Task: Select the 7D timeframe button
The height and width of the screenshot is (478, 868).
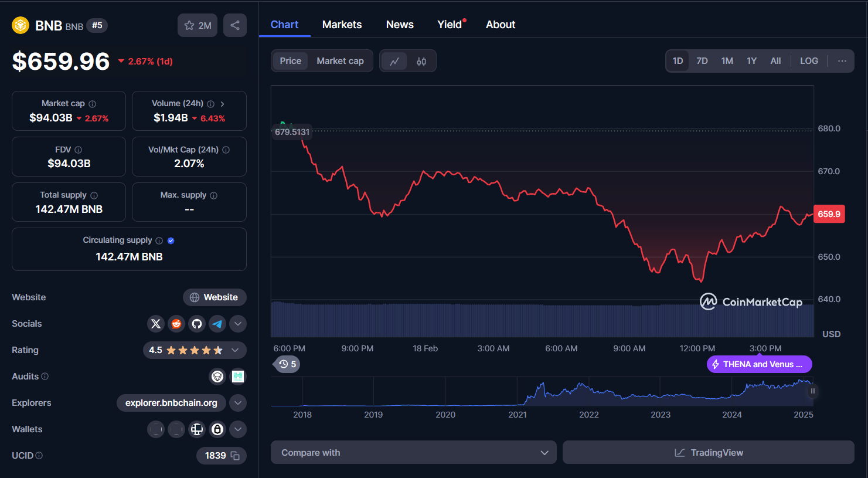Action: [702, 60]
